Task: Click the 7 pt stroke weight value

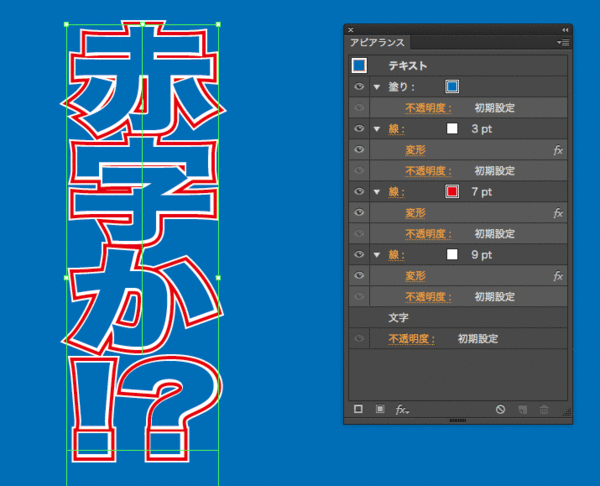Action: coord(482,192)
